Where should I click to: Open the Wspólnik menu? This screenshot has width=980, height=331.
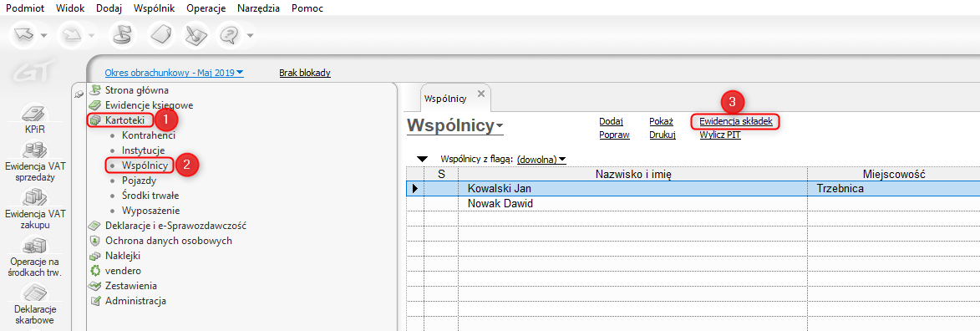click(x=154, y=8)
